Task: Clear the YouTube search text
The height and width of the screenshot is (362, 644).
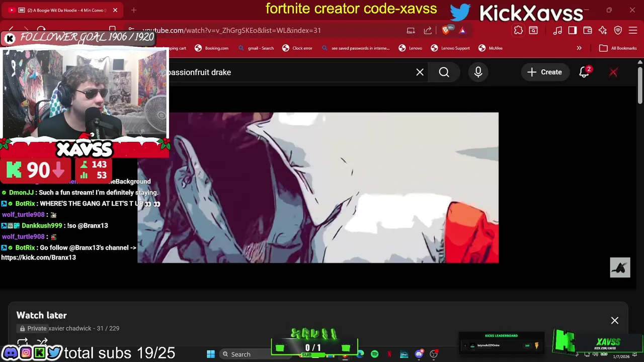Action: pos(420,72)
